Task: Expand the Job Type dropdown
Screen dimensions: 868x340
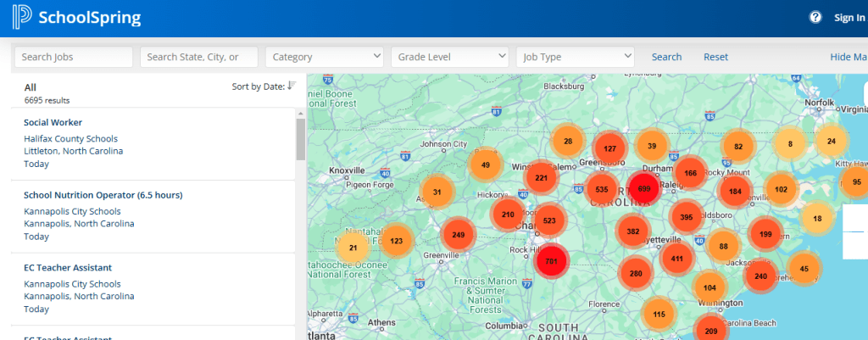Action: click(576, 57)
